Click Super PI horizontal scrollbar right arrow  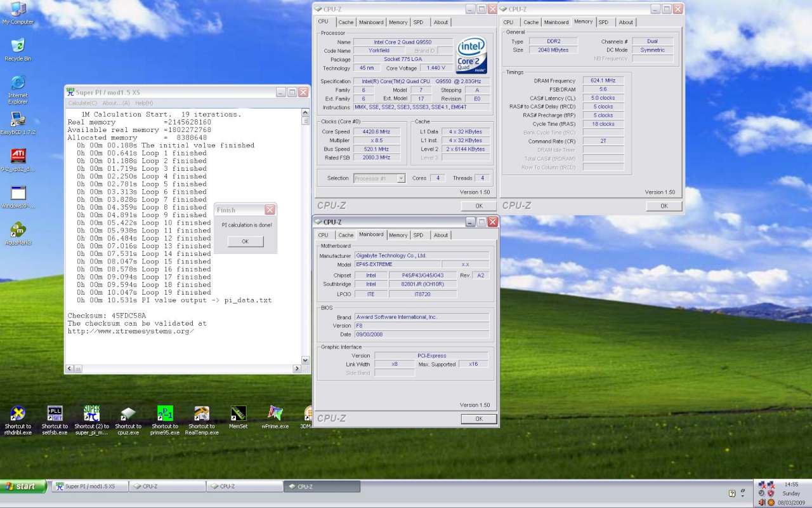coord(297,368)
